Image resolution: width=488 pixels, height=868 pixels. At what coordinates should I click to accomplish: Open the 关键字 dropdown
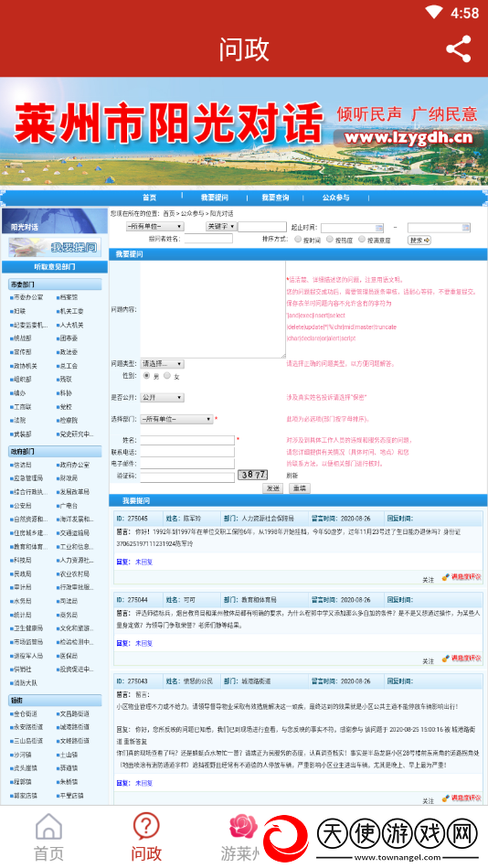(221, 227)
